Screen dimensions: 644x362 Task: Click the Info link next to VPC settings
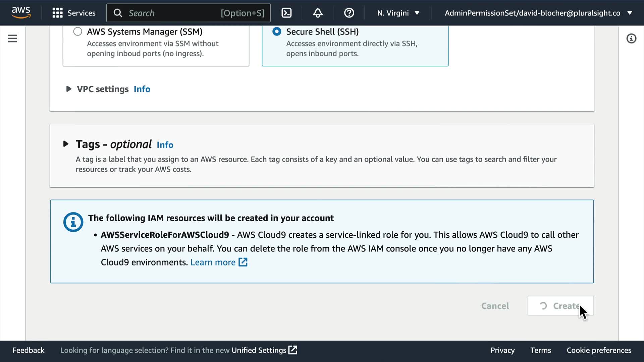[x=142, y=89]
